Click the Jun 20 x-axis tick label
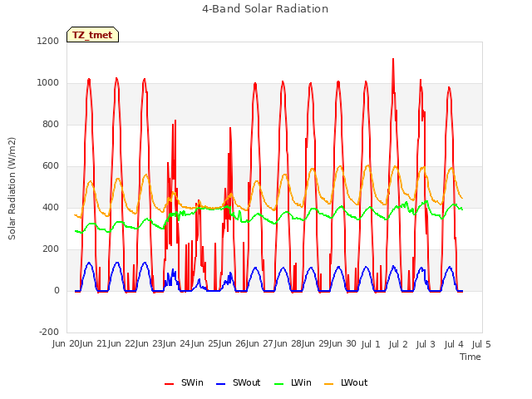This screenshot has width=532, height=399. click(x=66, y=344)
